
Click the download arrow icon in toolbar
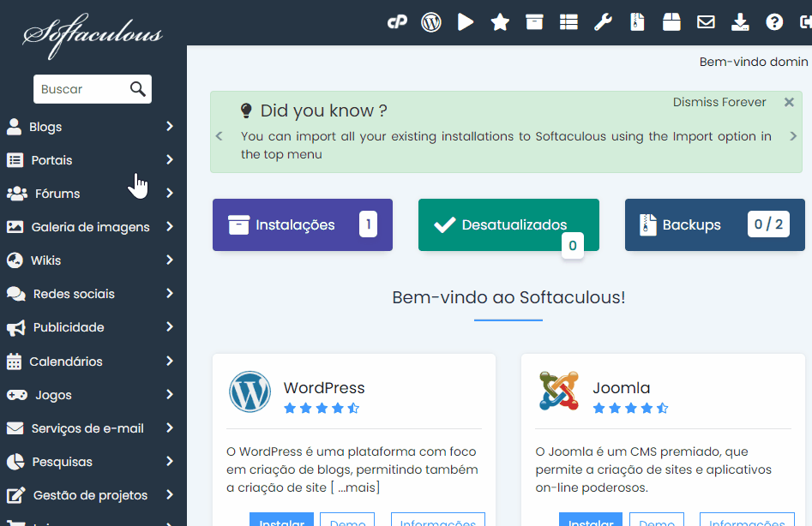coord(740,22)
